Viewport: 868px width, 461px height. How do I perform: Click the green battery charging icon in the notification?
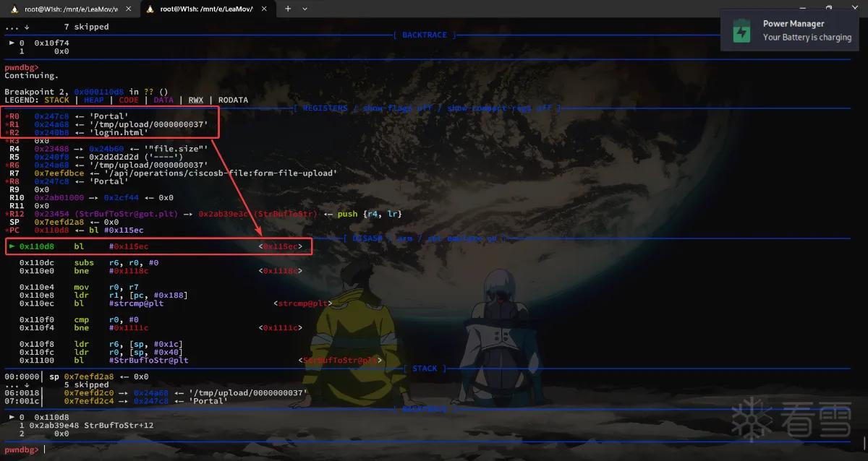pos(741,32)
